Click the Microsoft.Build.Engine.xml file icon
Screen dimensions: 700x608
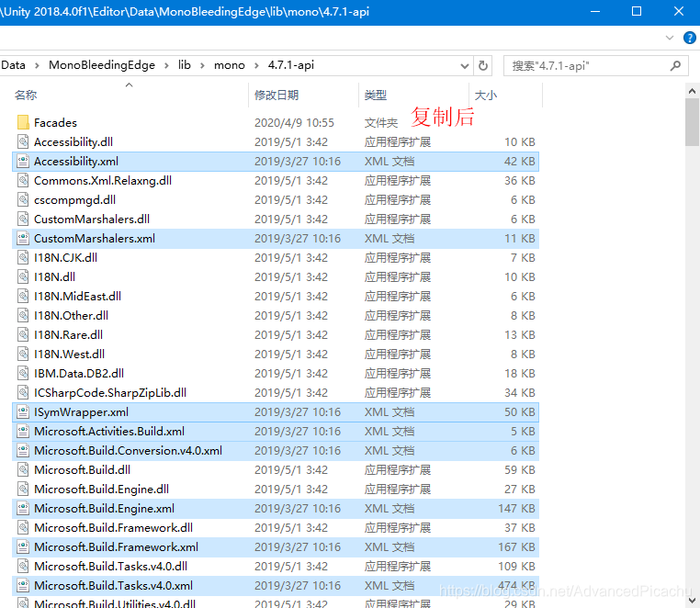click(x=23, y=508)
